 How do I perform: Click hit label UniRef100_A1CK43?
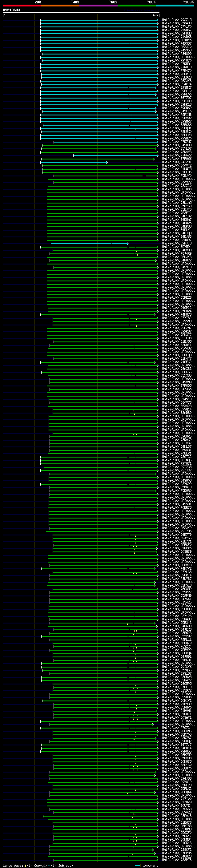pyautogui.click(x=177, y=843)
